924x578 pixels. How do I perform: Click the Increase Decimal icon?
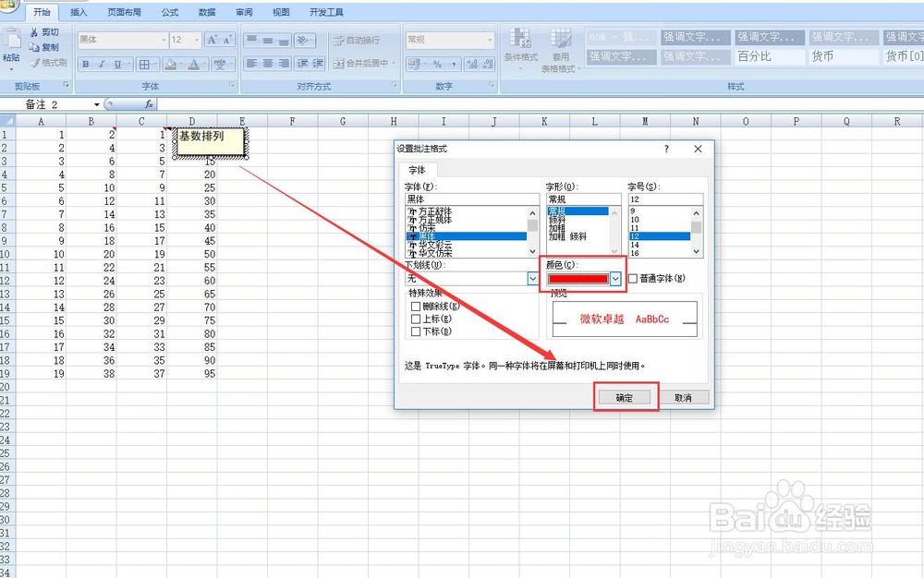click(x=472, y=64)
